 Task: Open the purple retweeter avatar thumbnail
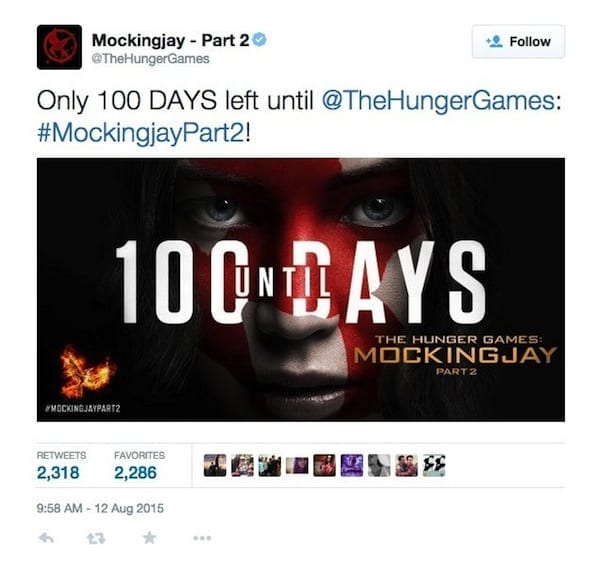[352, 465]
